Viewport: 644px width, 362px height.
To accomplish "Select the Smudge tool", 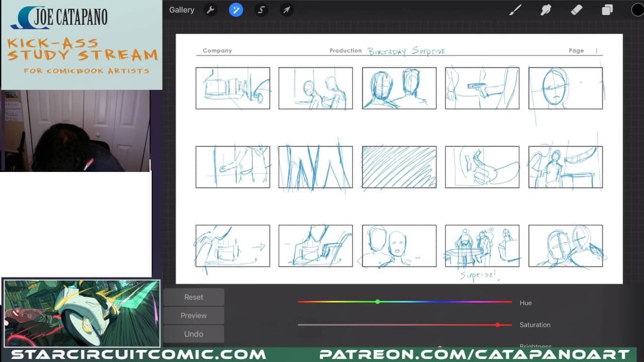I will 546,10.
